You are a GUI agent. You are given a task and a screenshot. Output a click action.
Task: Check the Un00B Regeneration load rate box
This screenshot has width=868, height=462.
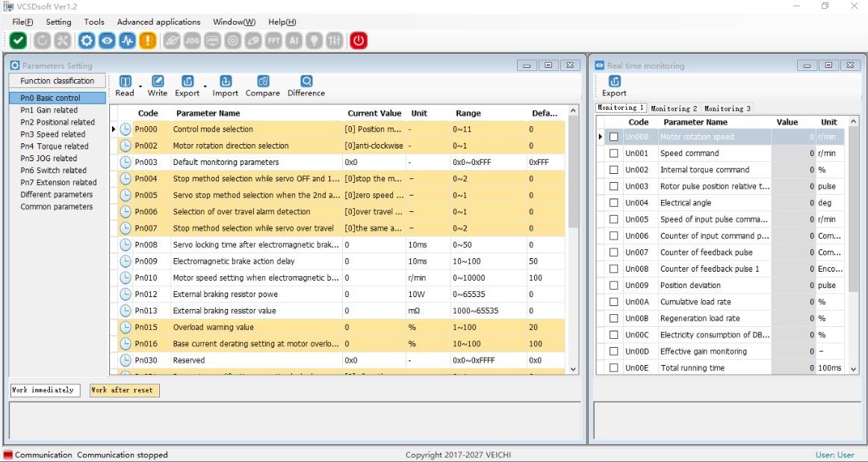click(613, 318)
